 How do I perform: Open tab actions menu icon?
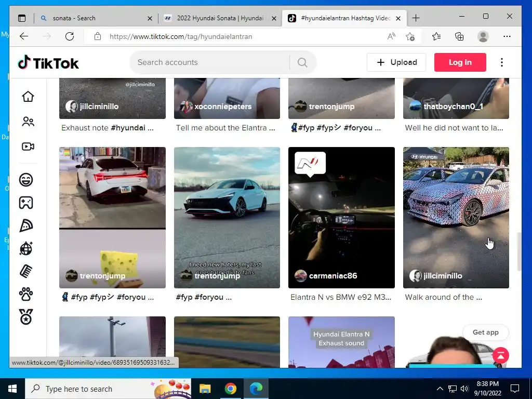pos(22,18)
